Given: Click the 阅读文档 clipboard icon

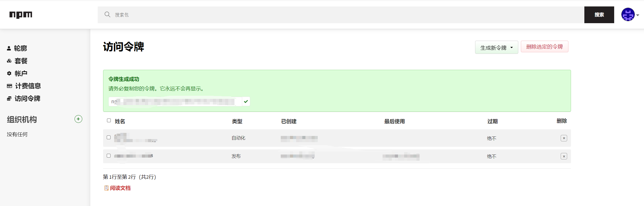Looking at the screenshot, I should [106, 188].
